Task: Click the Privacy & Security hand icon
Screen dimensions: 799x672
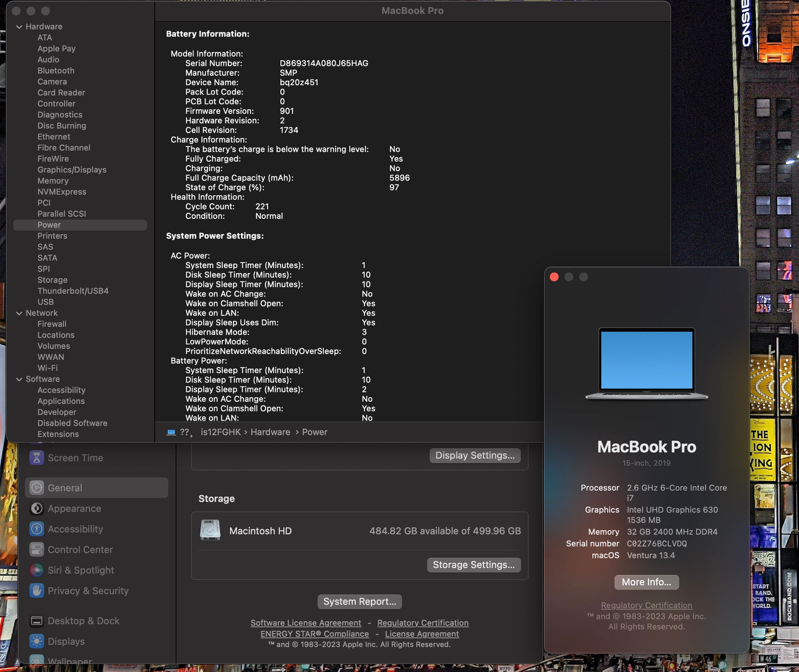Action: tap(36, 591)
